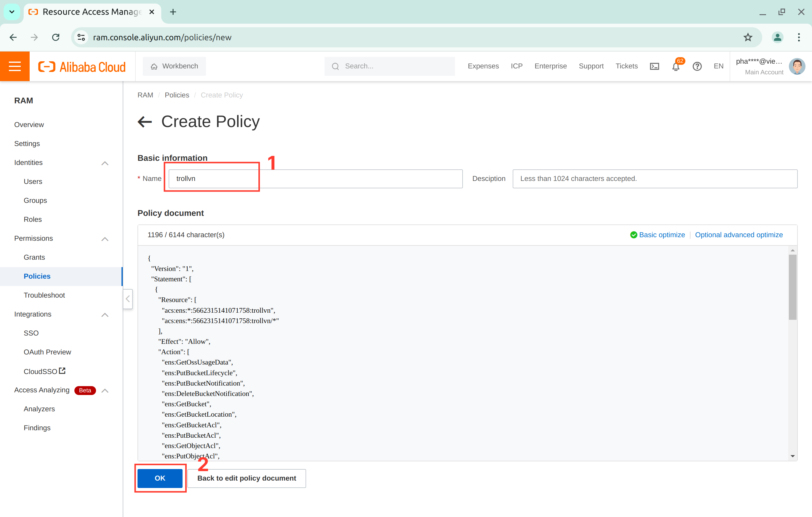Screen dimensions: 812x517
Task: Bookmark the page with star icon
Action: 748,37
